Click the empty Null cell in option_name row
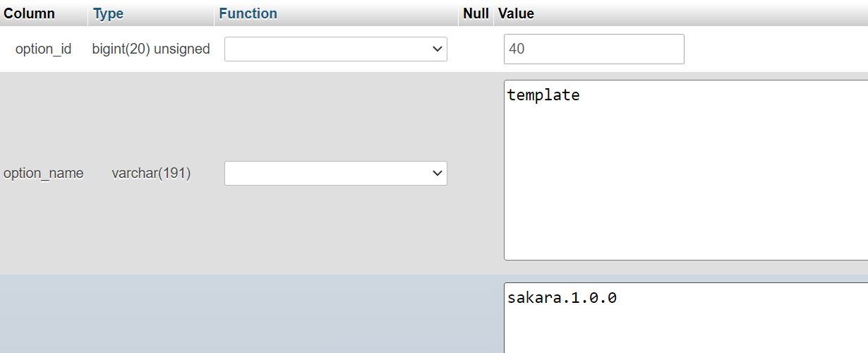868x353 pixels. (x=476, y=173)
